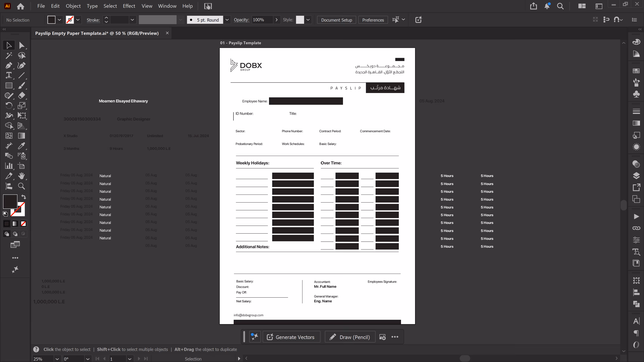644x362 pixels.
Task: Expand the Opacity arrow
Action: pos(277,20)
